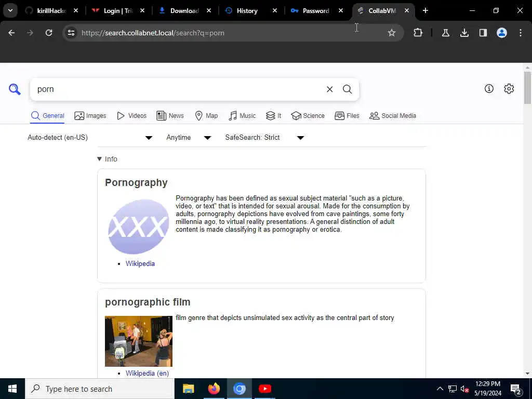Submit search with the magnifier button
Screen dimensions: 532x399
click(x=347, y=89)
